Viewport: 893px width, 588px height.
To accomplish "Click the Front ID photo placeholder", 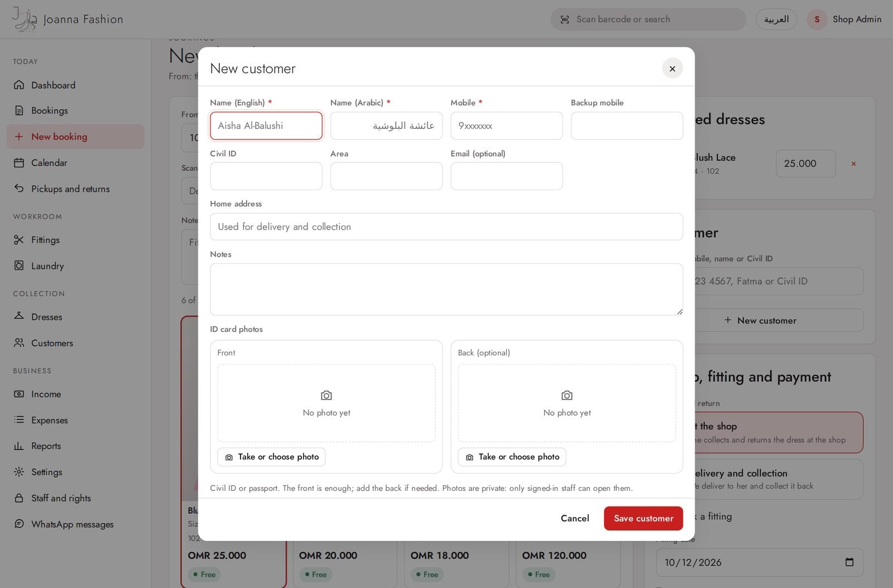I will [x=327, y=403].
